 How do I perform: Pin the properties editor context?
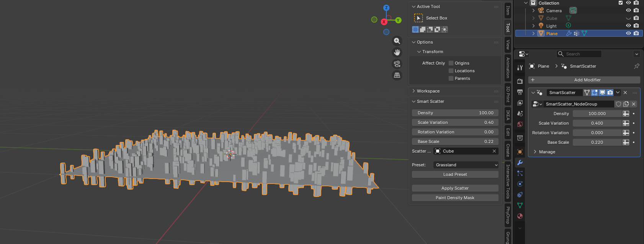637,66
